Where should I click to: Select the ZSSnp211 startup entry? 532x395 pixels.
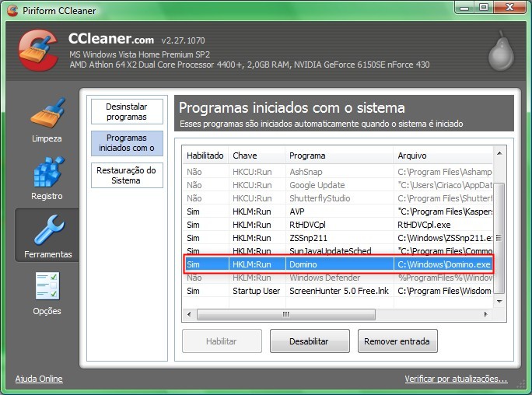pyautogui.click(x=338, y=238)
